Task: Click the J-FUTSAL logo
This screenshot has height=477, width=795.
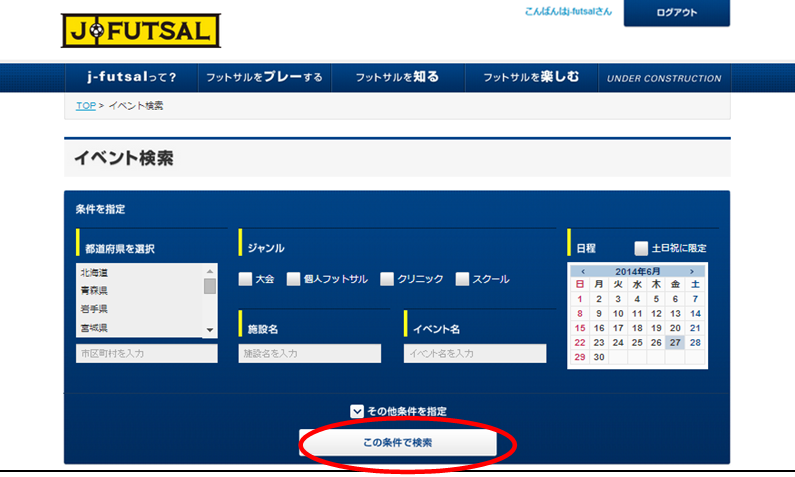Action: point(139,30)
